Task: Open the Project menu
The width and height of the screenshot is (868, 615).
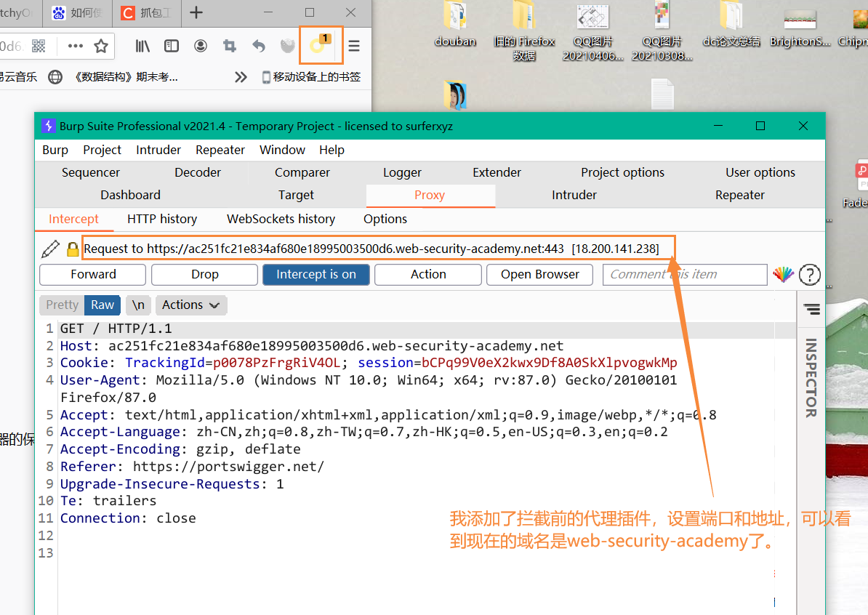Action: pos(102,150)
